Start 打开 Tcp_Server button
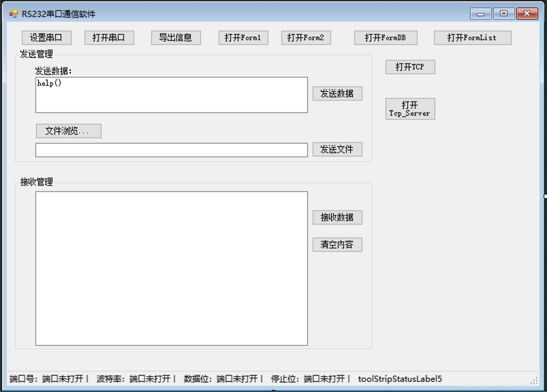The image size is (547, 392). [410, 109]
